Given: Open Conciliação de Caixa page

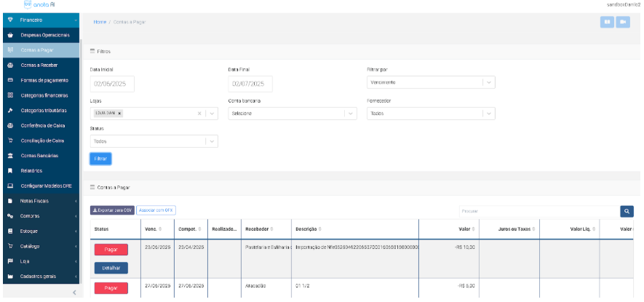Looking at the screenshot, I should (x=41, y=140).
